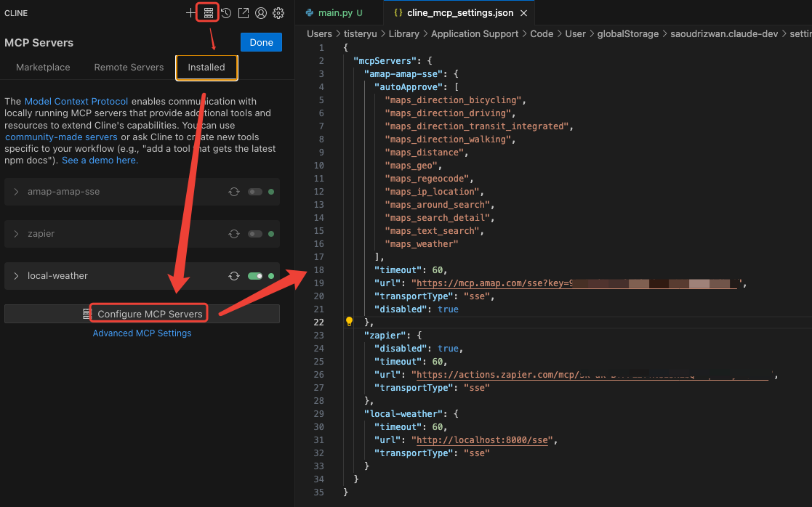Restart the local-weather server

pos(234,276)
